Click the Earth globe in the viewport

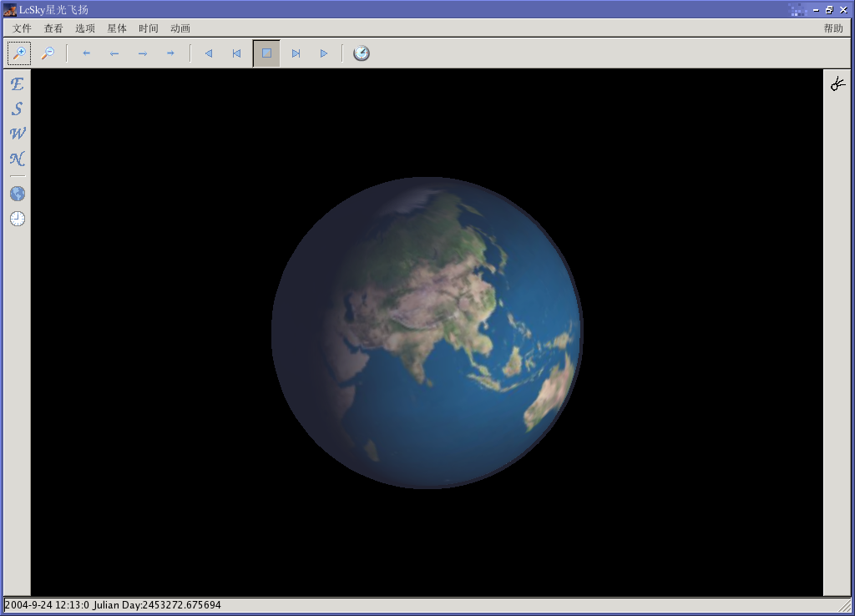pyautogui.click(x=427, y=332)
